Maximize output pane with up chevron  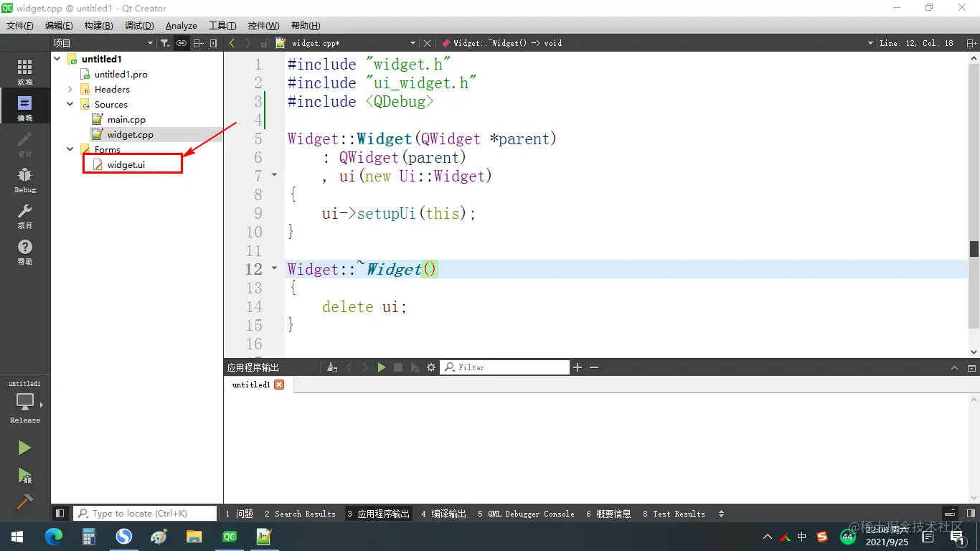pos(954,367)
